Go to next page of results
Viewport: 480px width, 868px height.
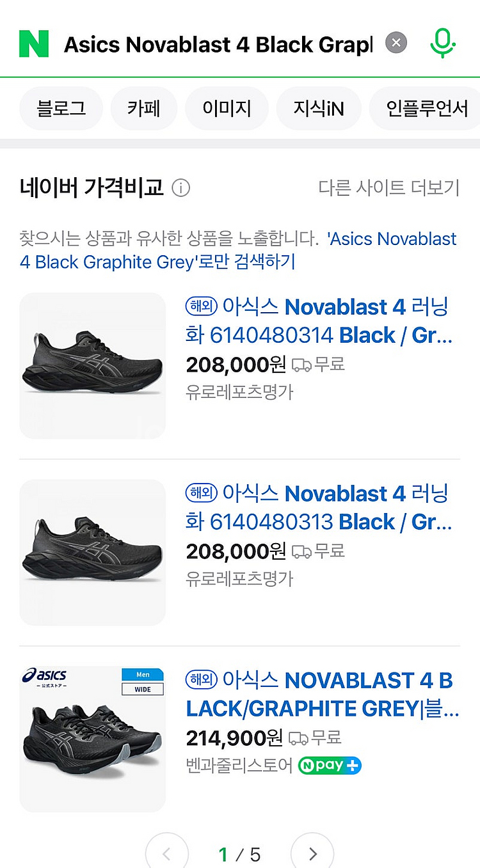point(312,853)
